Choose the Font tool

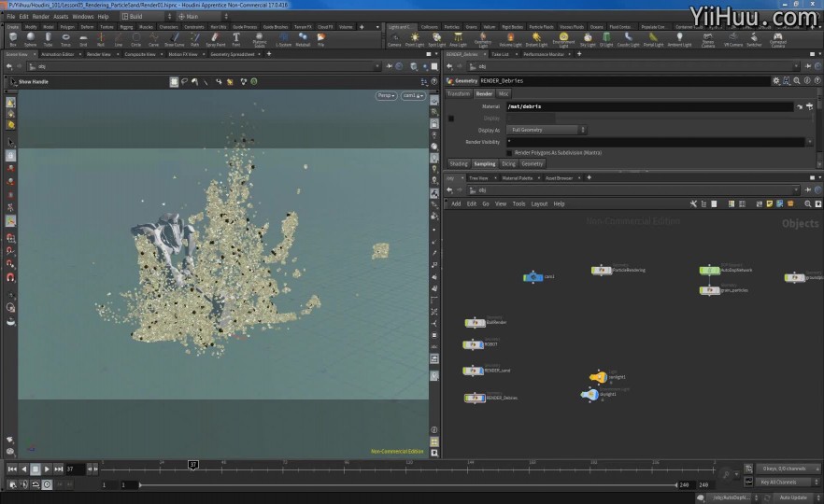(236, 39)
